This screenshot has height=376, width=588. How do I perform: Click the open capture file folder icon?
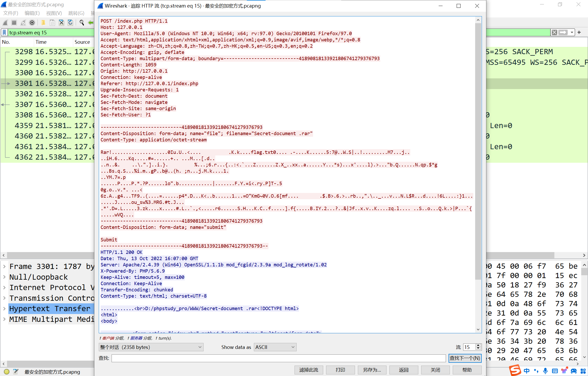pyautogui.click(x=43, y=23)
